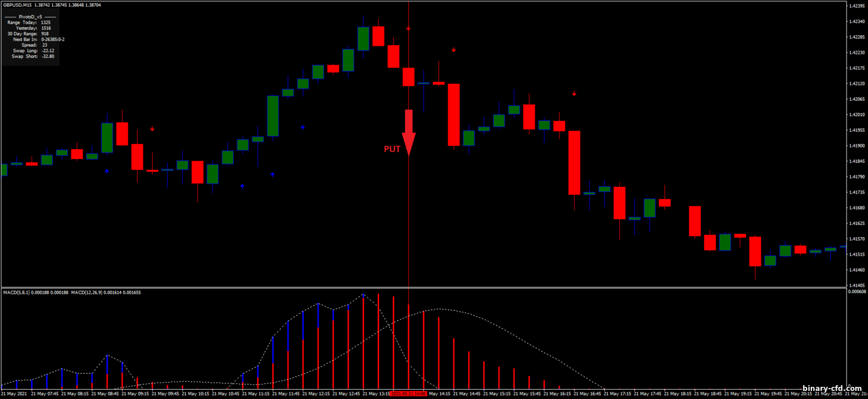Select the leftmost blue up arrow signal
Image resolution: width=868 pixels, height=399 pixels.
(x=106, y=171)
